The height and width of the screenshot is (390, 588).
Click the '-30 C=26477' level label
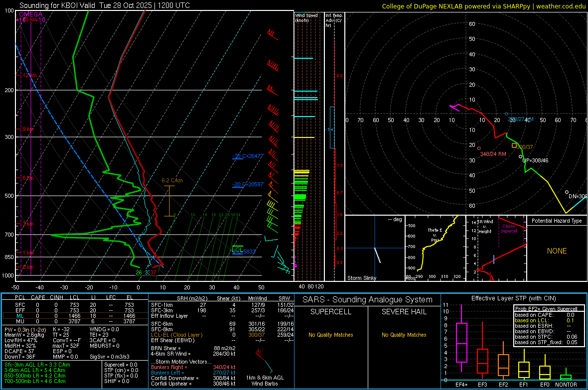point(248,156)
